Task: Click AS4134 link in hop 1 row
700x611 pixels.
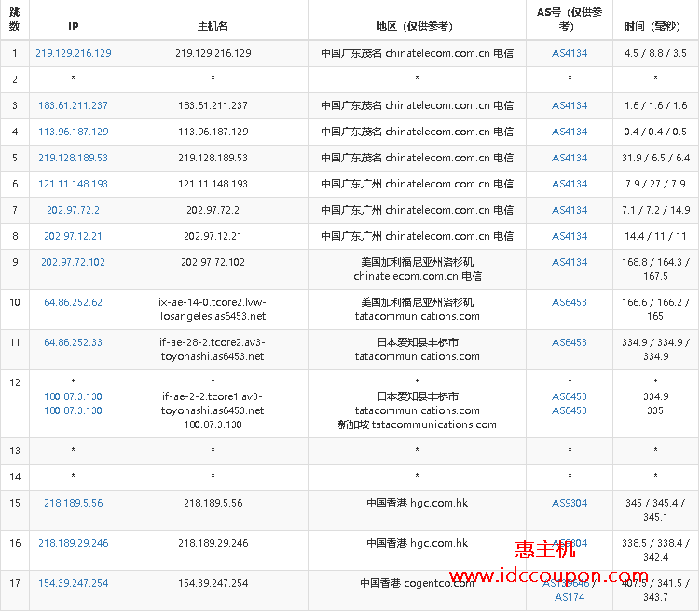Action: tap(570, 53)
